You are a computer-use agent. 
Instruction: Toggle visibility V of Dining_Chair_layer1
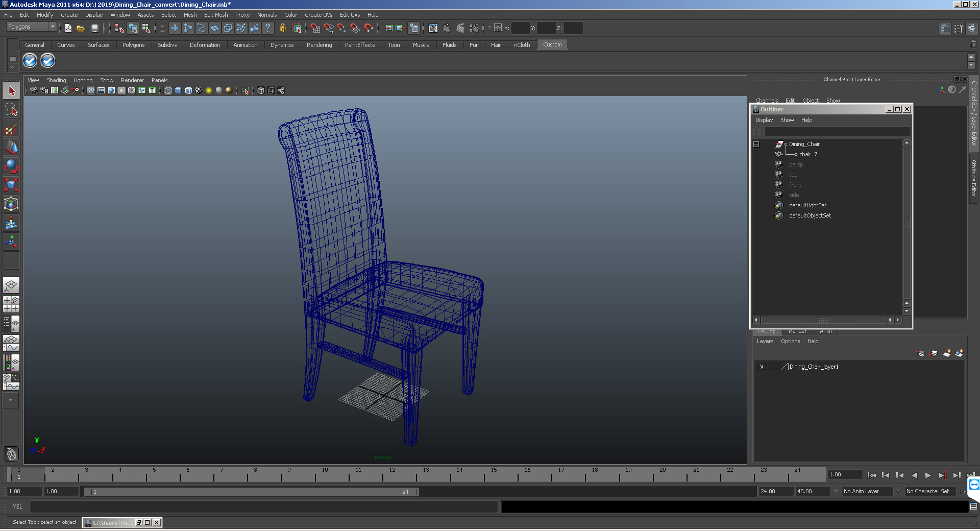pos(762,367)
